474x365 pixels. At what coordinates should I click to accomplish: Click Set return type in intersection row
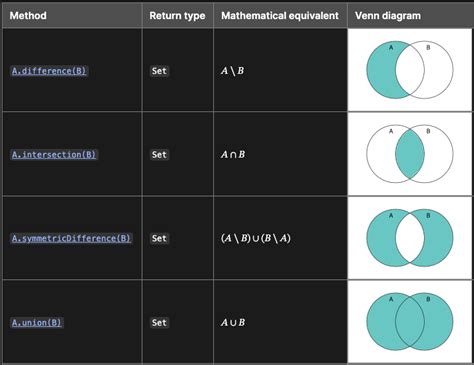tap(159, 155)
